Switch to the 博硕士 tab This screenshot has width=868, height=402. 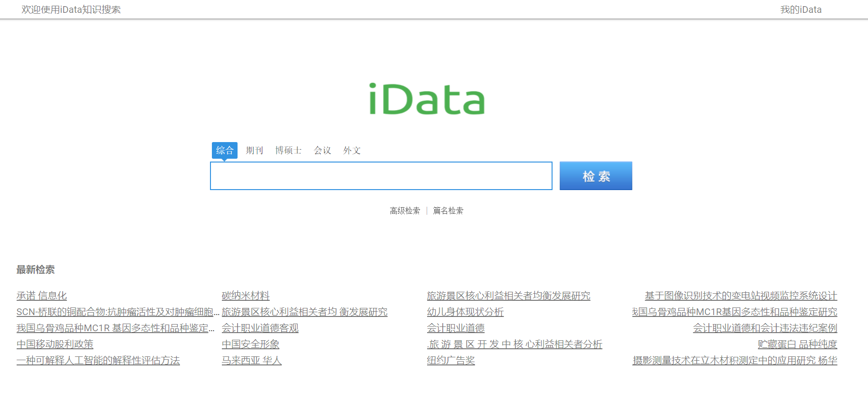288,150
